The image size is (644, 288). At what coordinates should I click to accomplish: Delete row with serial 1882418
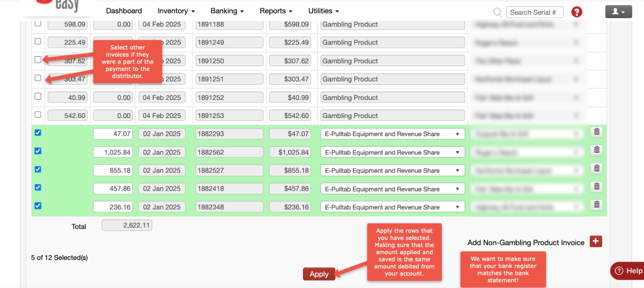pyautogui.click(x=596, y=186)
